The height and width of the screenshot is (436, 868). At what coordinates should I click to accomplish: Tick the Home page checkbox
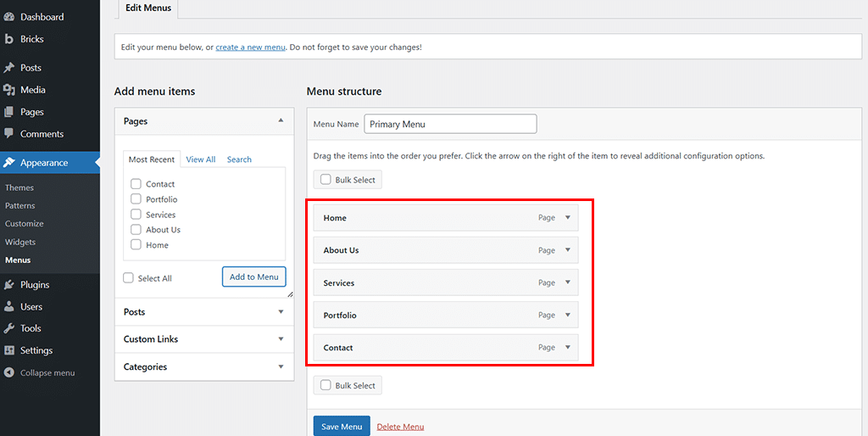click(x=136, y=245)
